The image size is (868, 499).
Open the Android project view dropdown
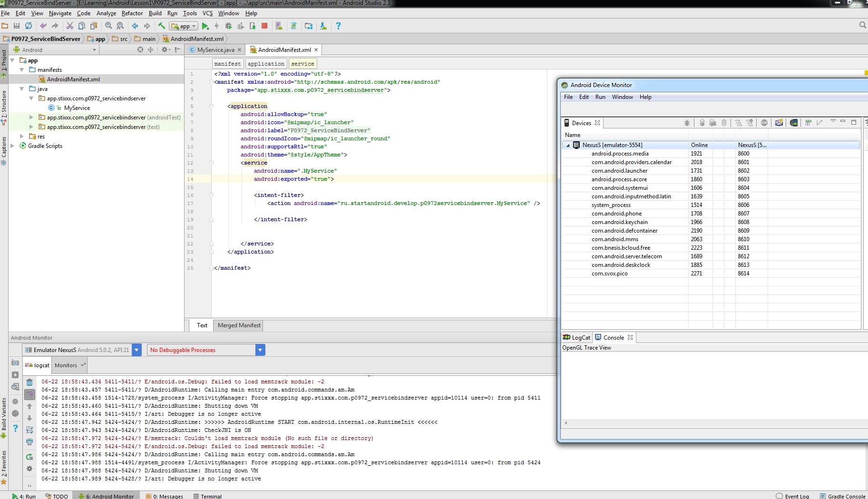[55, 49]
